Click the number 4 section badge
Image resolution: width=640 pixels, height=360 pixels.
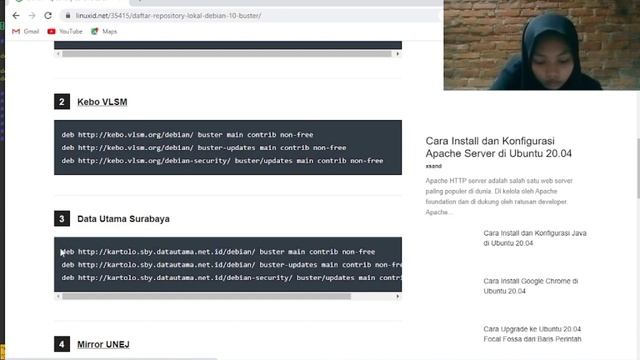pos(62,344)
